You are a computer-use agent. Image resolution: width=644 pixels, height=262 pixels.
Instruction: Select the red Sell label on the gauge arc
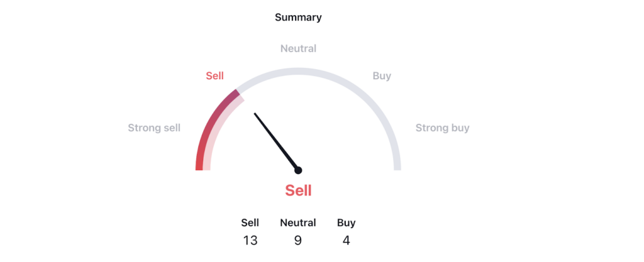(215, 76)
